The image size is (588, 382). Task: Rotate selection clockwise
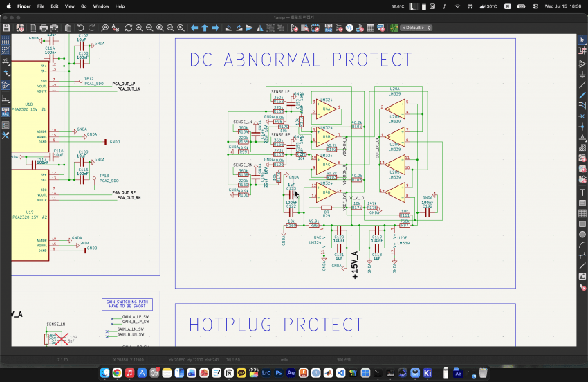coord(239,28)
